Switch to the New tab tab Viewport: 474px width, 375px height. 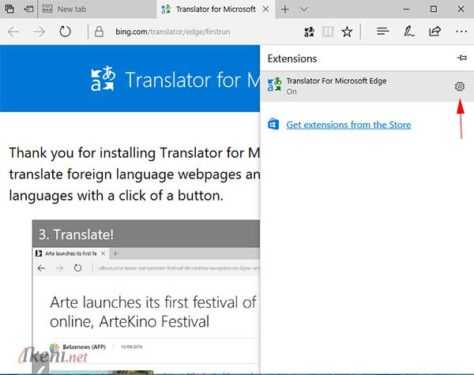click(97, 9)
